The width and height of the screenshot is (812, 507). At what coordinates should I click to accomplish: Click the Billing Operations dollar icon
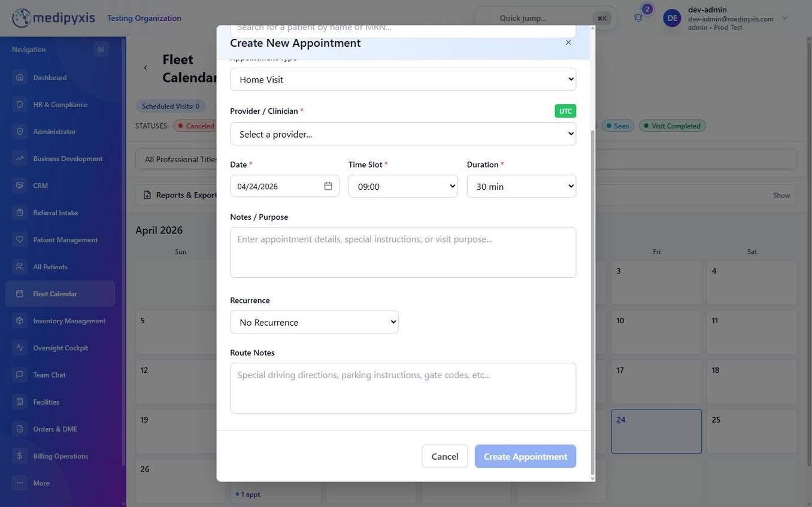pos(20,456)
